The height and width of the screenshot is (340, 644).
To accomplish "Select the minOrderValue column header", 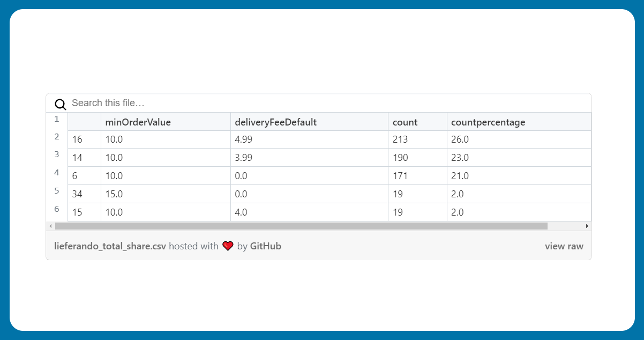I will [x=138, y=122].
